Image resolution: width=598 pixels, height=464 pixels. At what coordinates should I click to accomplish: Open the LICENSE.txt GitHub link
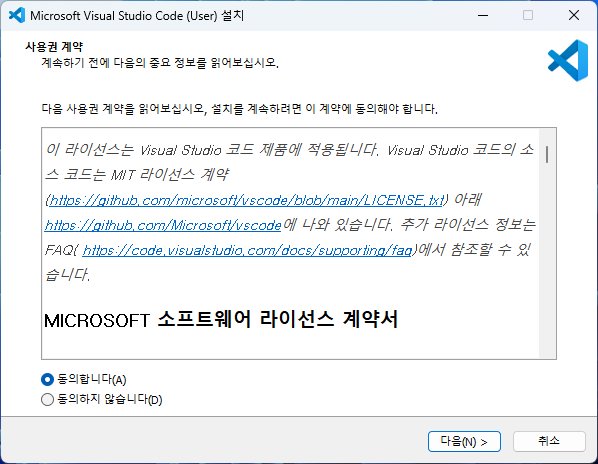247,200
